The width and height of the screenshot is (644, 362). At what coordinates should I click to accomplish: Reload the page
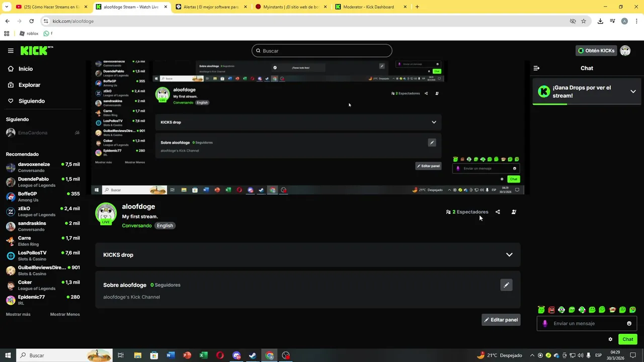click(x=31, y=21)
